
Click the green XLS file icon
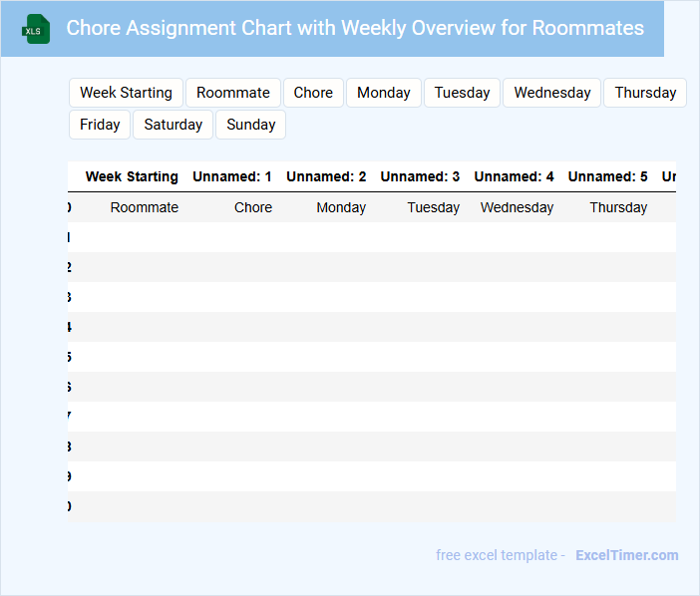click(x=37, y=29)
